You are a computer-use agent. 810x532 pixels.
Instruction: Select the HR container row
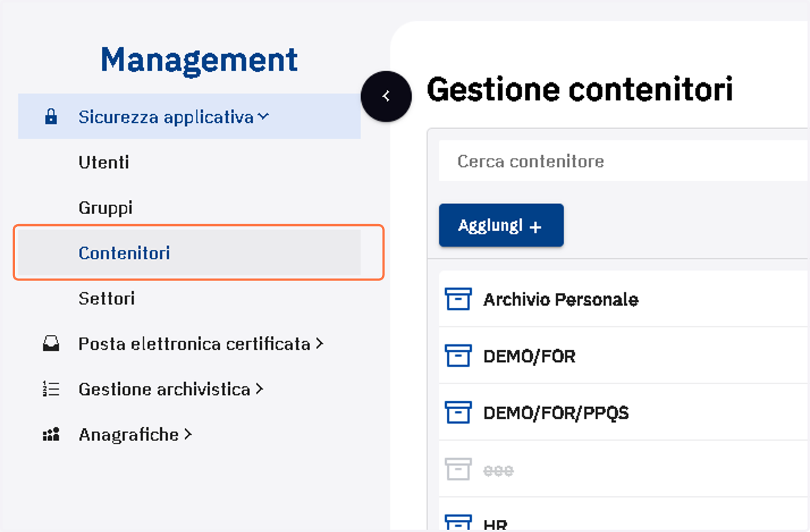624,515
